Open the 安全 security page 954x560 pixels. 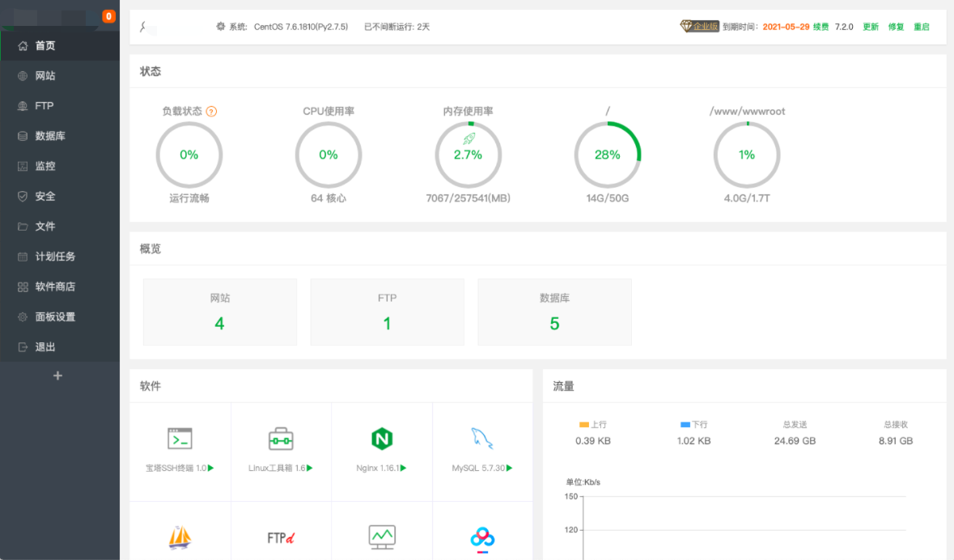click(x=60, y=196)
